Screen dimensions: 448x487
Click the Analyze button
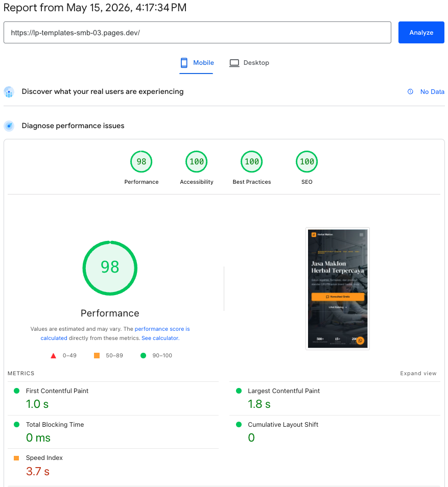tap(421, 32)
